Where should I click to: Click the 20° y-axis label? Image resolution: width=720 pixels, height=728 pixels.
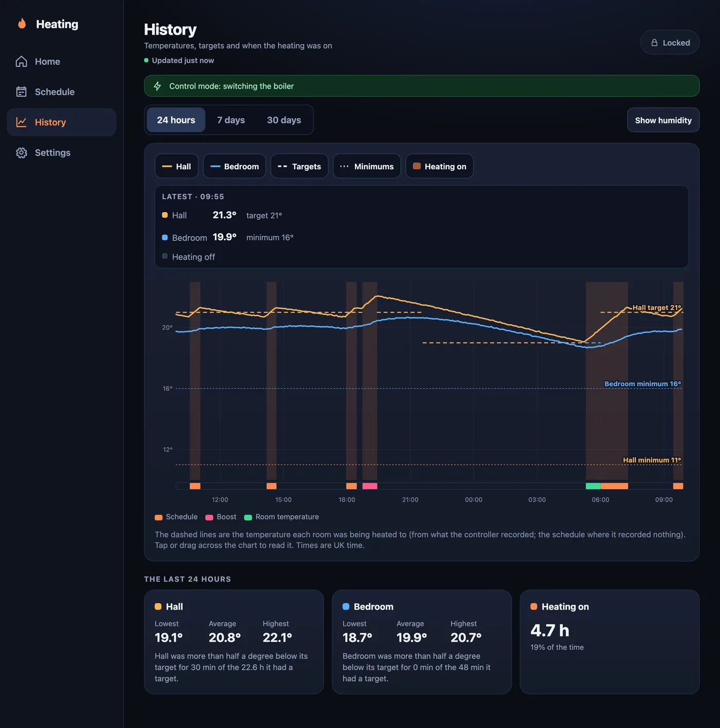pos(167,327)
